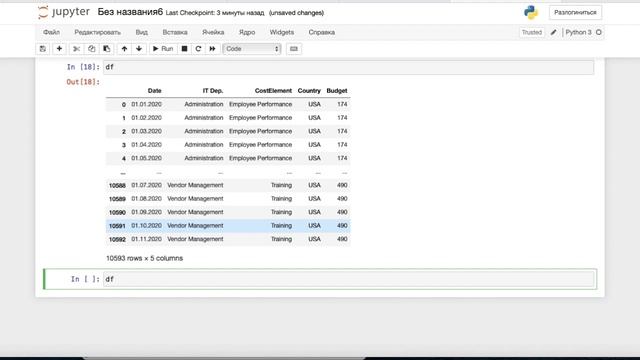Open the Вид menu
This screenshot has width=640, height=360.
[x=142, y=32]
